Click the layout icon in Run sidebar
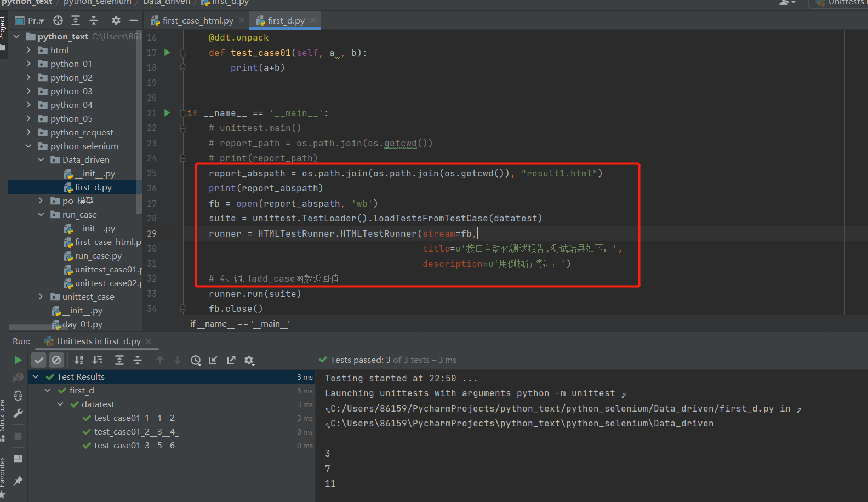Screen dimensions: 868x502 [18, 459]
